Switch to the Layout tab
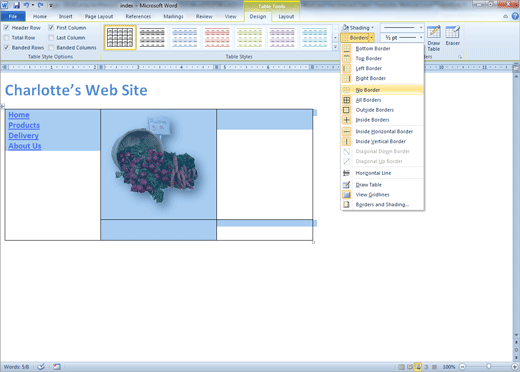Screen dimensions: 520x372 tap(286, 16)
